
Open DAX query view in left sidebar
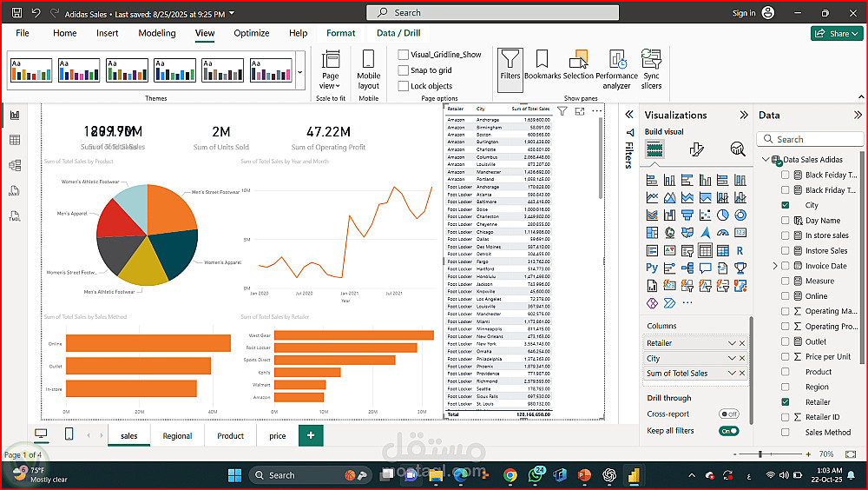tap(15, 190)
